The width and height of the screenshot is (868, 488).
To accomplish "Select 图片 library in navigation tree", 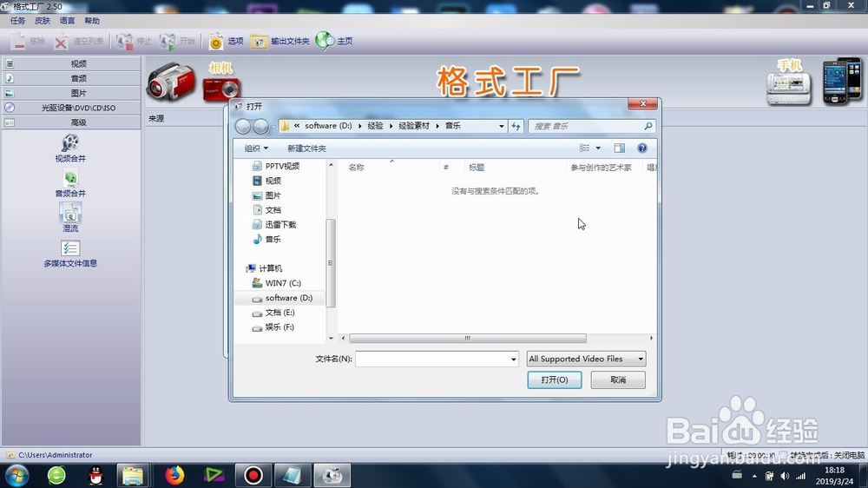I will click(266, 195).
